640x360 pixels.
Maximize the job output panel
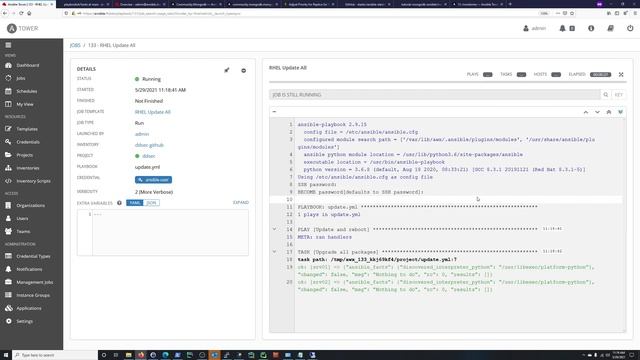click(621, 75)
